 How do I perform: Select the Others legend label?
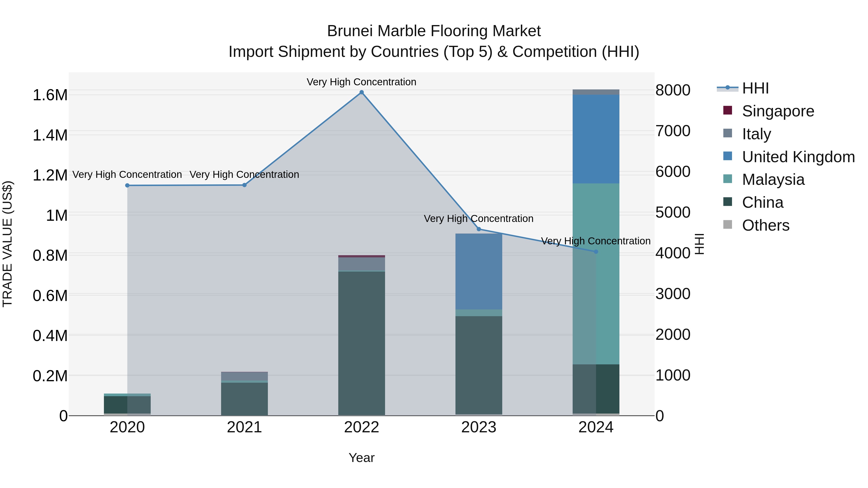click(766, 225)
